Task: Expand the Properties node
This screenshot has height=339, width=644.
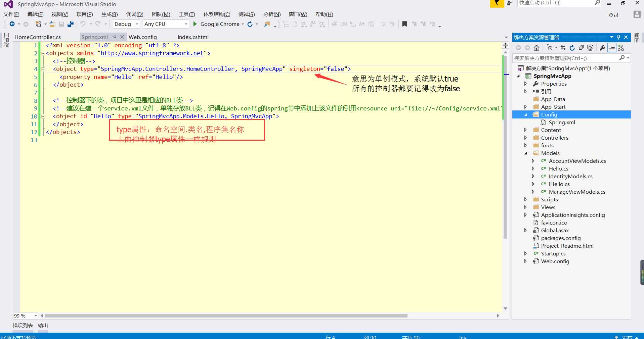Action: click(x=526, y=84)
